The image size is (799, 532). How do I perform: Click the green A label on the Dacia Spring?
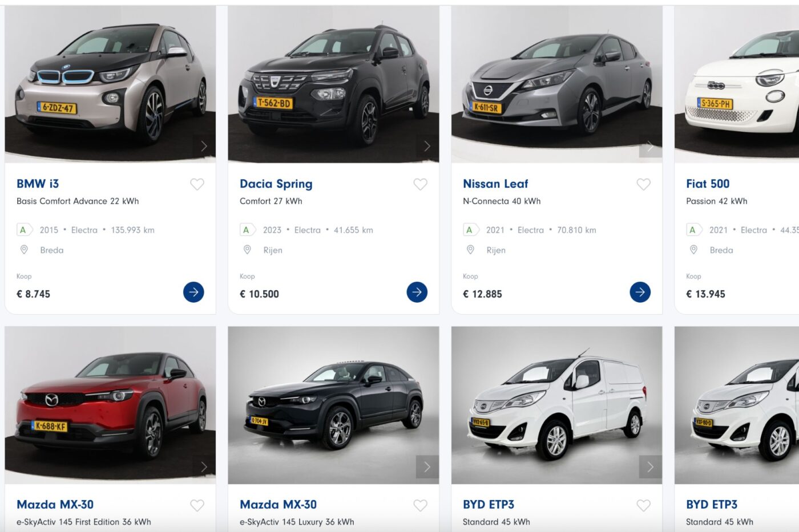click(247, 230)
